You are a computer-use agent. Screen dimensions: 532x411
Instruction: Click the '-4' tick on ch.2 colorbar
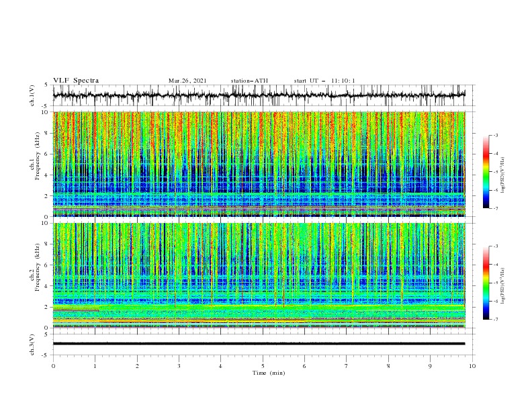495,265
